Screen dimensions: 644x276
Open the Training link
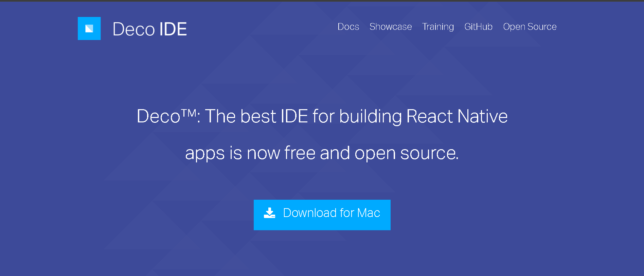[438, 27]
